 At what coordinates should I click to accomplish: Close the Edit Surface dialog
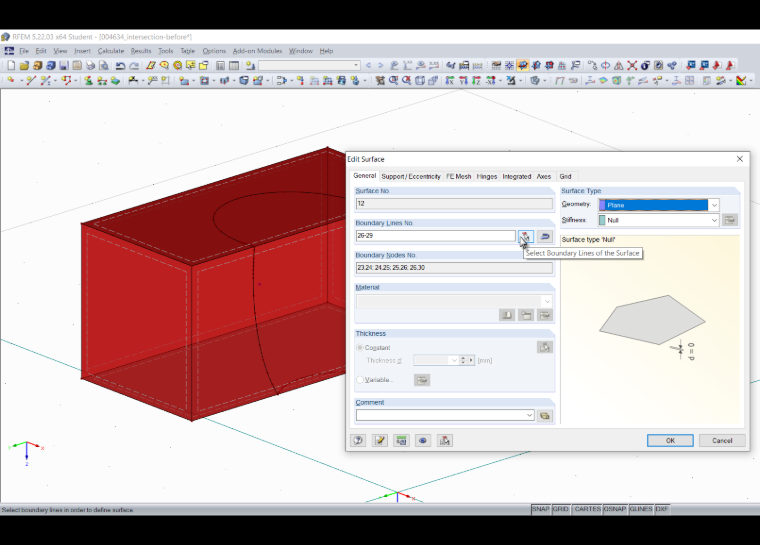740,159
